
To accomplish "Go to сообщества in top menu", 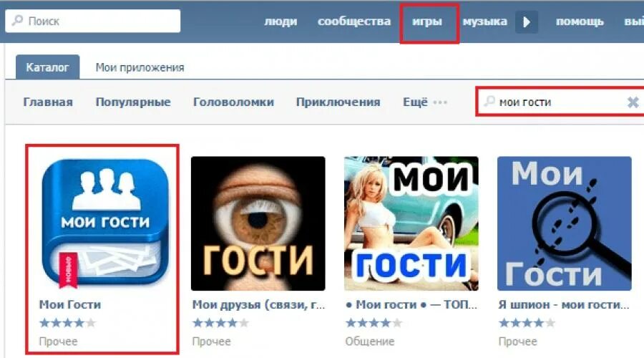I will pos(354,21).
